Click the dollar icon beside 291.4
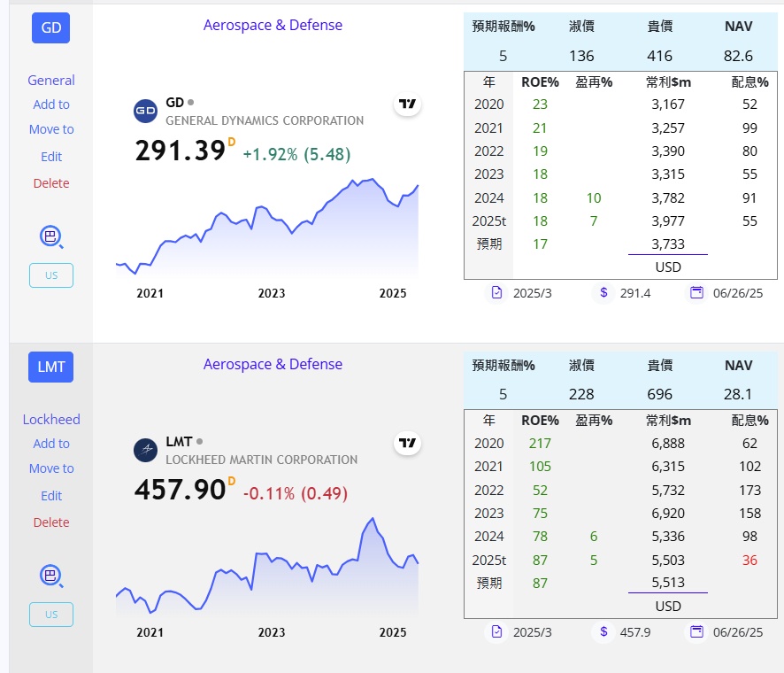Image resolution: width=784 pixels, height=673 pixels. 603,293
